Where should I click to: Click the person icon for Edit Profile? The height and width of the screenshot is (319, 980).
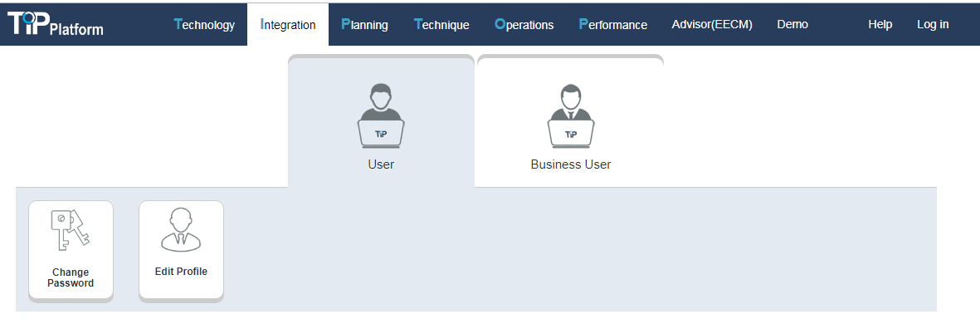point(181,229)
